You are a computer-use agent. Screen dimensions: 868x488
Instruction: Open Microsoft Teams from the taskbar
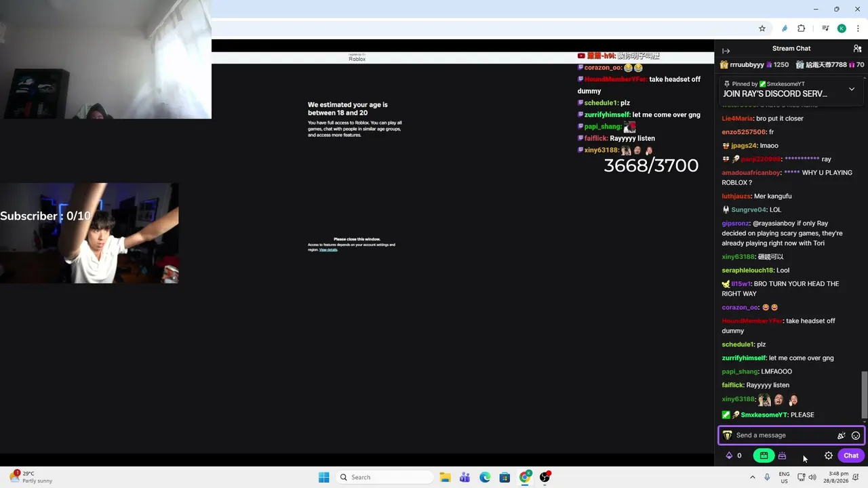coord(465,477)
